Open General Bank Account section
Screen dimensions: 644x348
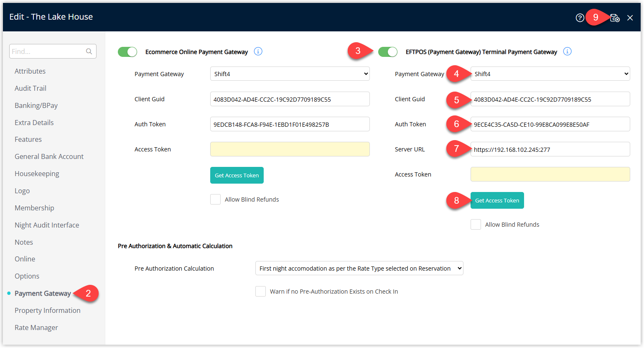49,156
